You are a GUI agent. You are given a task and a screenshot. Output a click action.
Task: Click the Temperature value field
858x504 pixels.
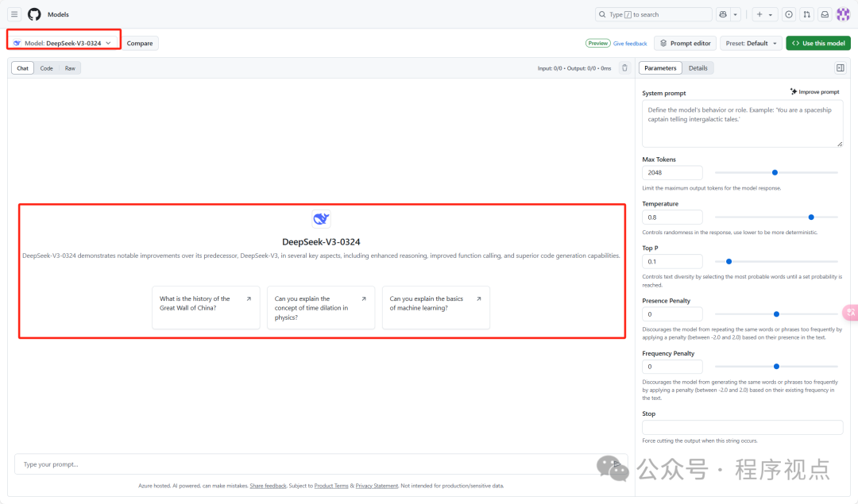click(x=672, y=217)
